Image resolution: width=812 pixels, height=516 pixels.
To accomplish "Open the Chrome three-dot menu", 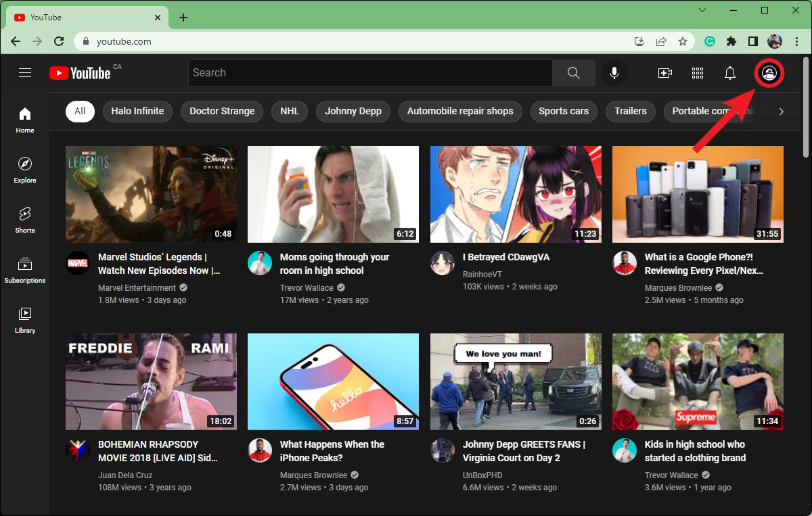I will pyautogui.click(x=796, y=41).
